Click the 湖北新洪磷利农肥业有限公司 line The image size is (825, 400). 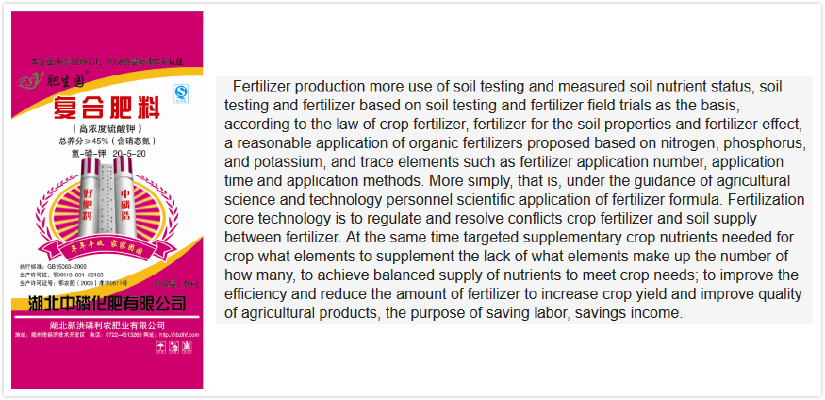tap(107, 326)
